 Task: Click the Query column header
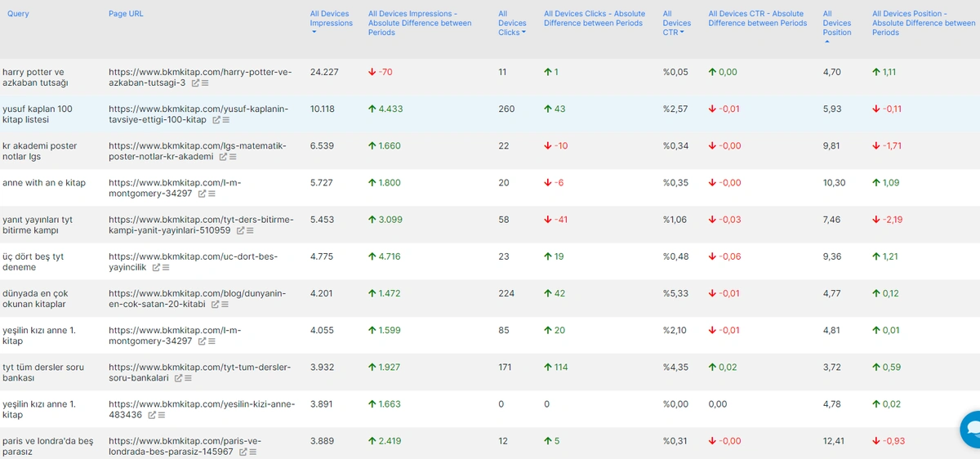click(x=18, y=14)
